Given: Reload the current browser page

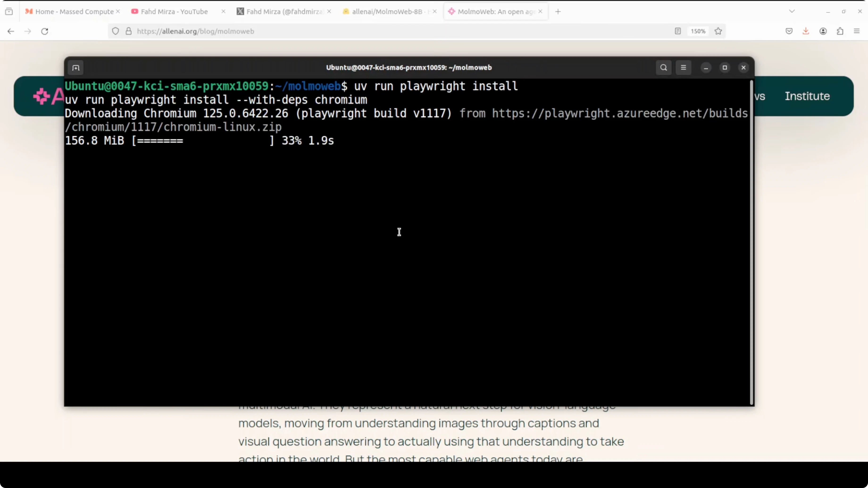Looking at the screenshot, I should (45, 31).
